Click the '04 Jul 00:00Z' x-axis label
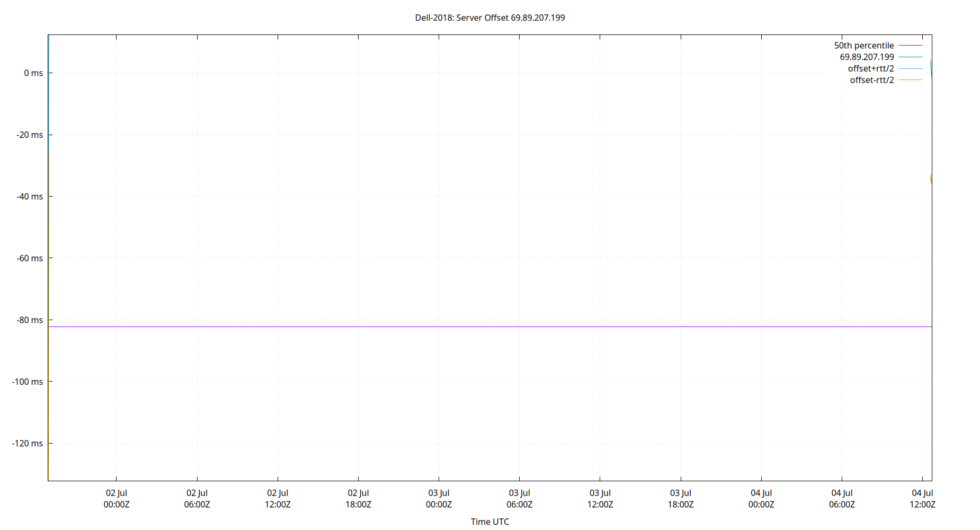The width and height of the screenshot is (980, 530). [761, 499]
